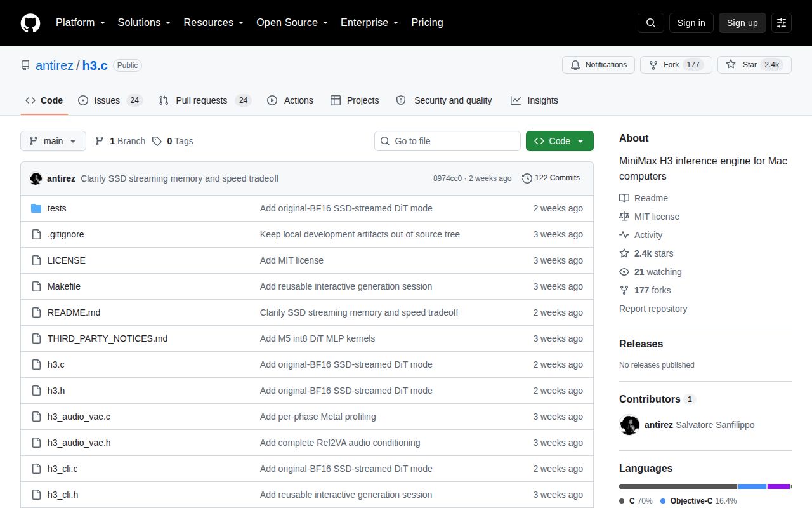Click the Readme book icon
This screenshot has width=812, height=508.
[x=624, y=198]
